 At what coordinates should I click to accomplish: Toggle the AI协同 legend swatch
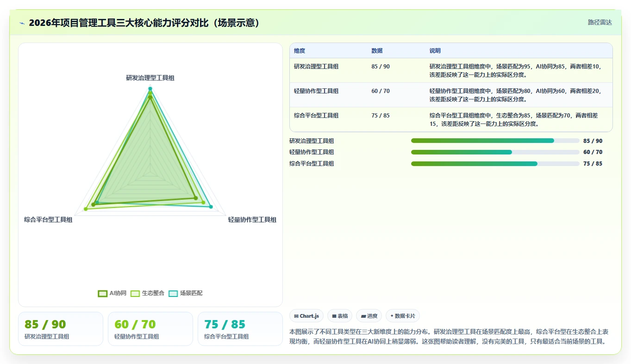(103, 293)
